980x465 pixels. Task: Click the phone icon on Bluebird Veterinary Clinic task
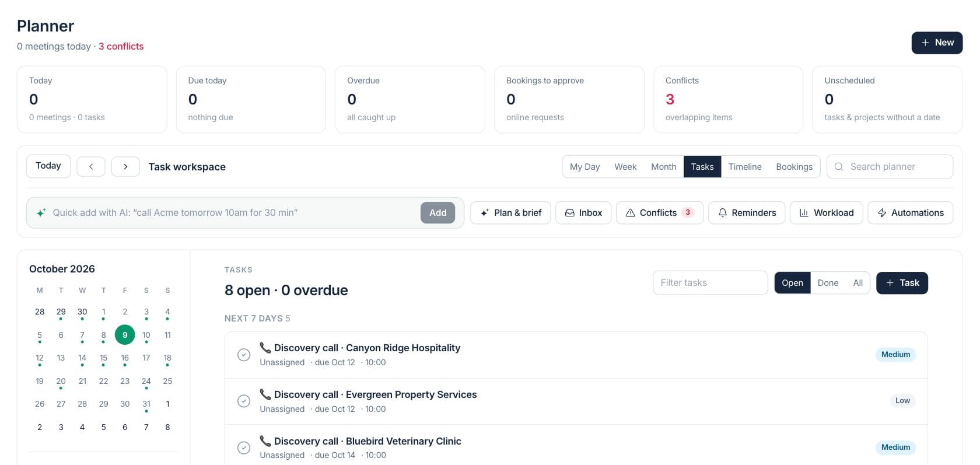pyautogui.click(x=265, y=441)
